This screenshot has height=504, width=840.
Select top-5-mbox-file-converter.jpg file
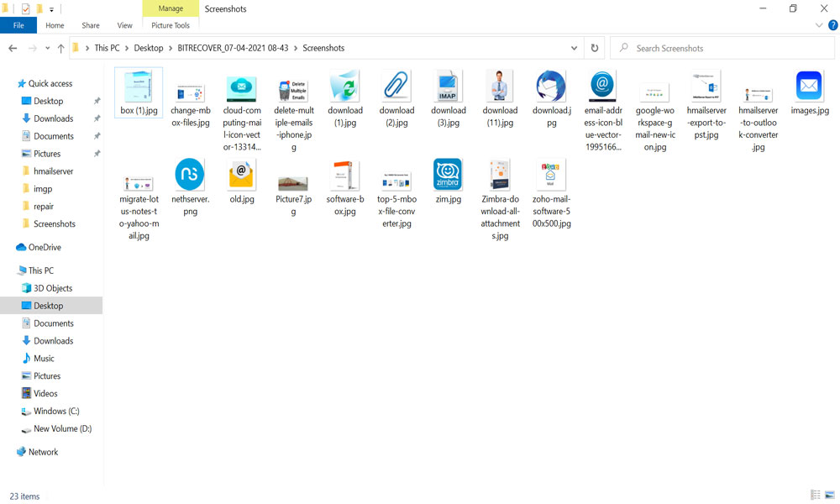pos(396,181)
